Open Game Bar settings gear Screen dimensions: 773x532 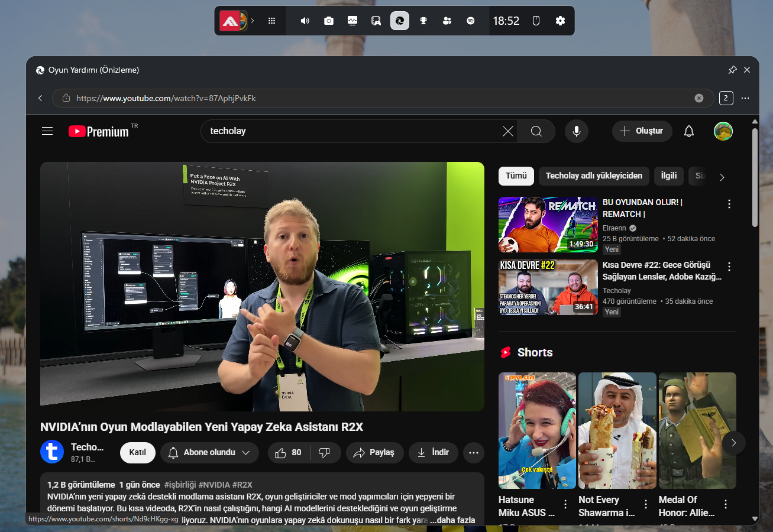coord(561,21)
